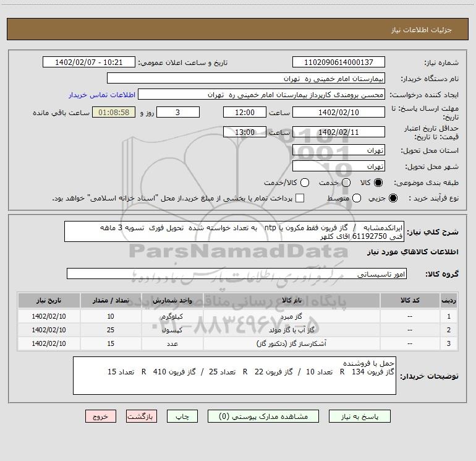Select the خدمت radio button
The image size is (476, 461).
(x=346, y=183)
